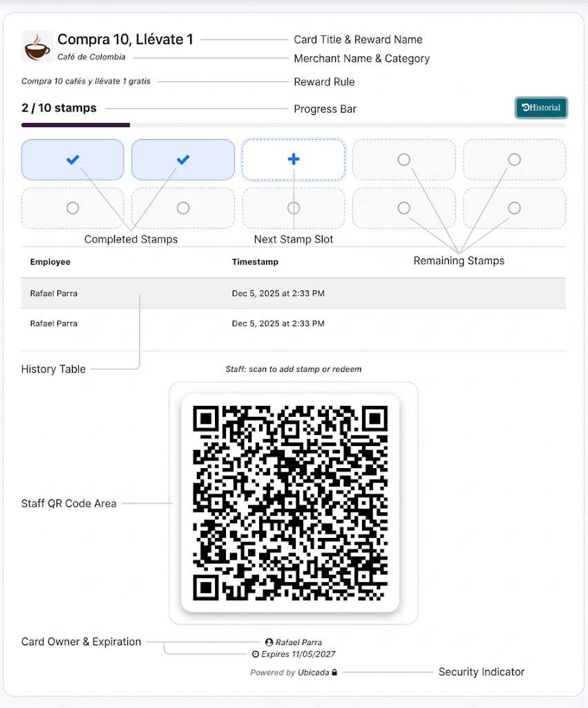Click the security lock icon
This screenshot has height=708, width=588.
pyautogui.click(x=334, y=672)
